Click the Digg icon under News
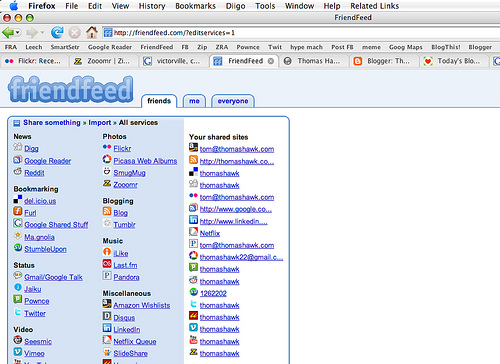The width and height of the screenshot is (500, 364). tap(18, 147)
